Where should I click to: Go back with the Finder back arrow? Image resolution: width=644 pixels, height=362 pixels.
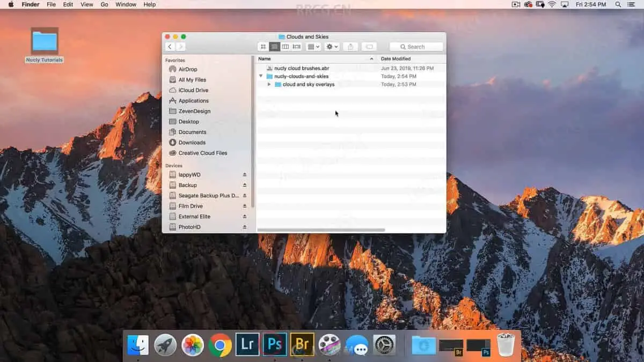pos(170,47)
